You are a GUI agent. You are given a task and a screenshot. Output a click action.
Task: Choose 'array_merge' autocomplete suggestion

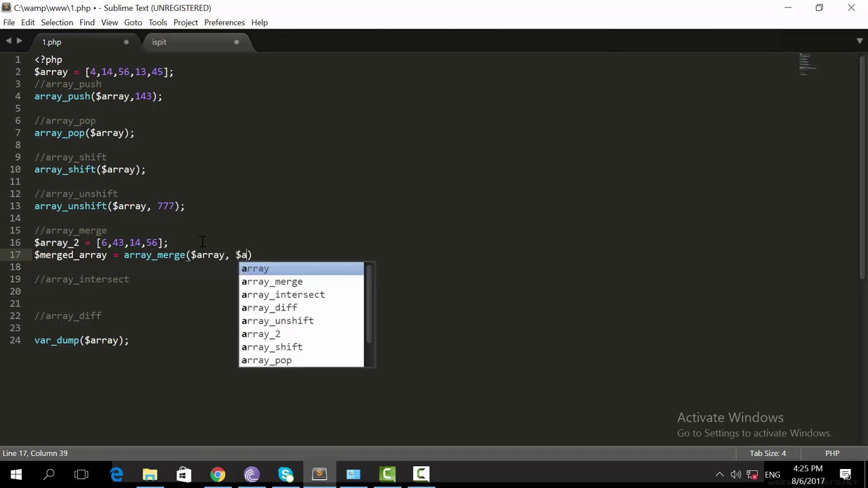tap(302, 282)
